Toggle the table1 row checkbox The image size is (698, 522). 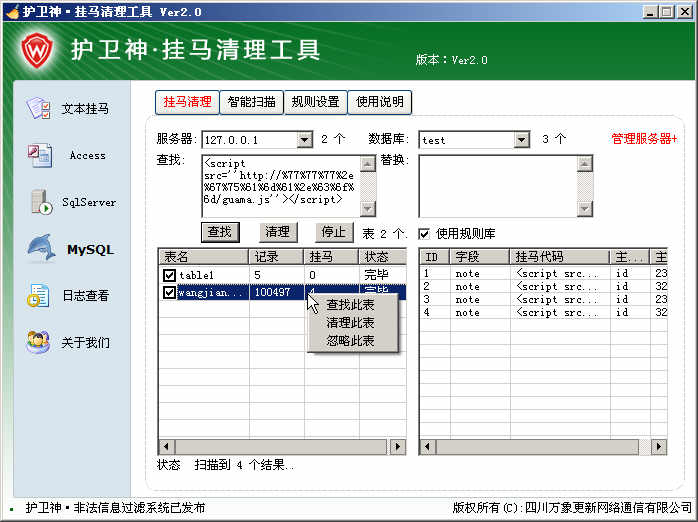[x=169, y=275]
